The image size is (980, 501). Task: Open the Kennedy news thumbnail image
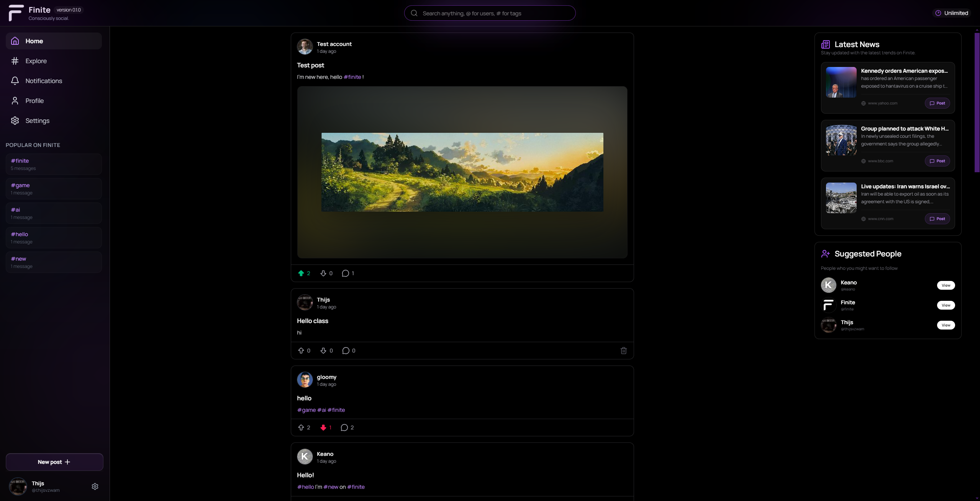pos(841,82)
